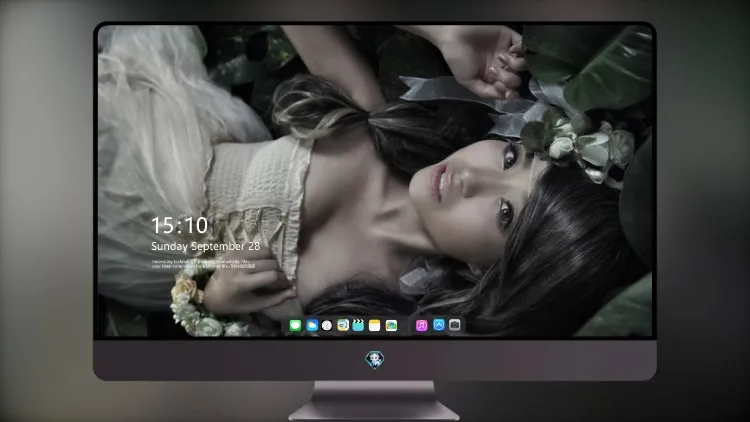Image resolution: width=750 pixels, height=422 pixels.
Task: Open the pink iTunes music app
Action: (x=421, y=326)
